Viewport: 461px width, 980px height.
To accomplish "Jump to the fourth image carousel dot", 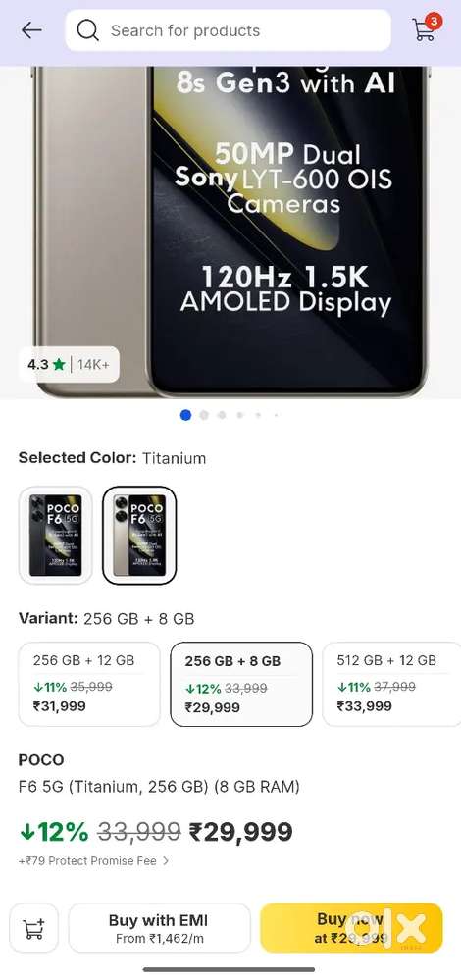I will [240, 415].
